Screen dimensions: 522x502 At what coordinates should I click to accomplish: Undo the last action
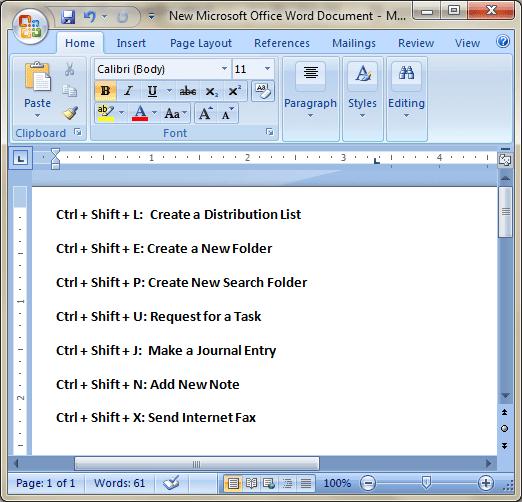[x=90, y=16]
